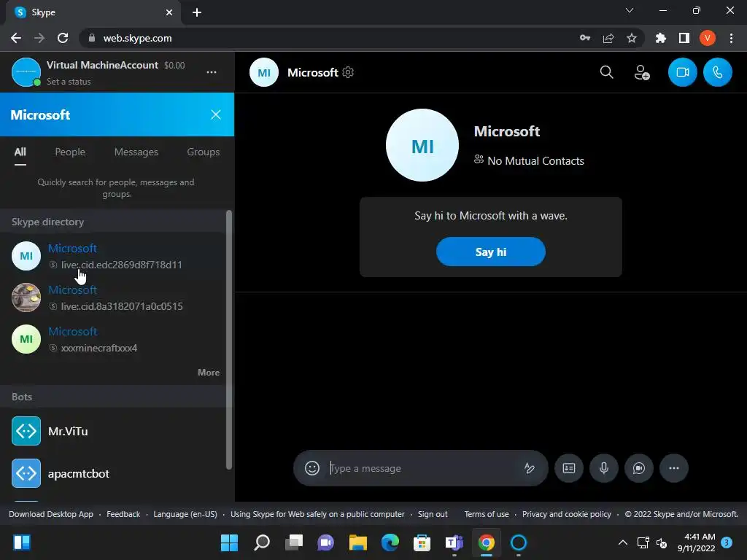Open the handwriting pen in the message box
This screenshot has width=747, height=560.
pyautogui.click(x=530, y=468)
